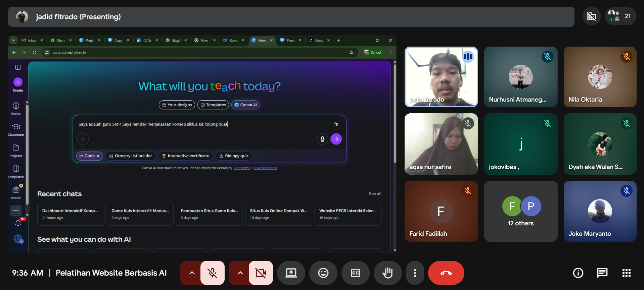Start voice input with the microphone icon
This screenshot has height=290, width=644.
coord(322,139)
